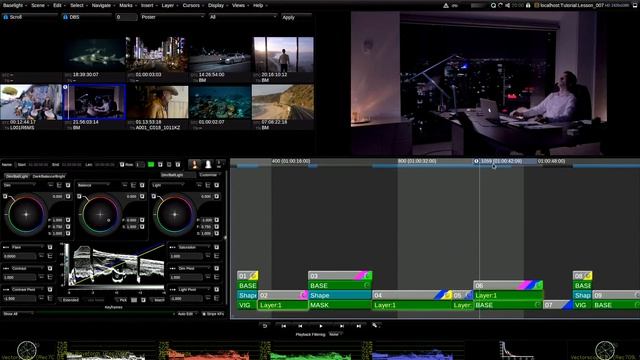Click the reset icon of Dim wheel header
This screenshot has width=640, height=360.
click(68, 185)
